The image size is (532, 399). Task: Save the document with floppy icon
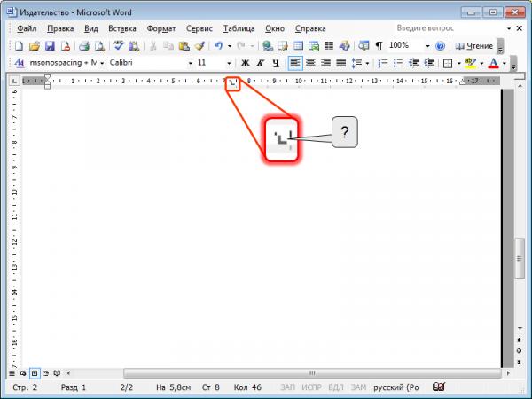[50, 46]
